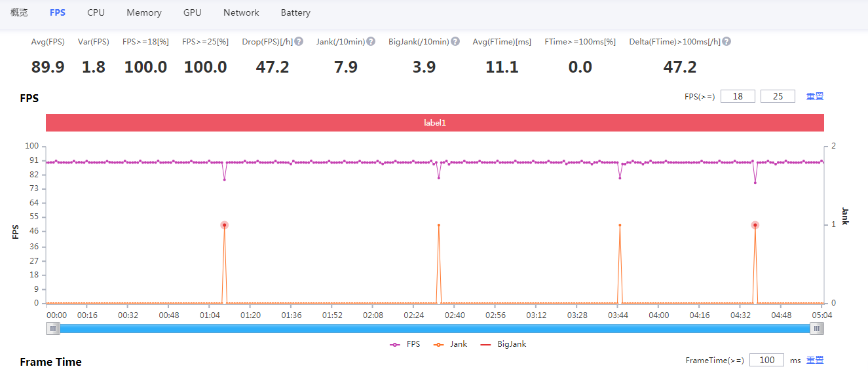Click help icon next to Drop(FPS)[/h]
The width and height of the screenshot is (868, 371).
299,41
